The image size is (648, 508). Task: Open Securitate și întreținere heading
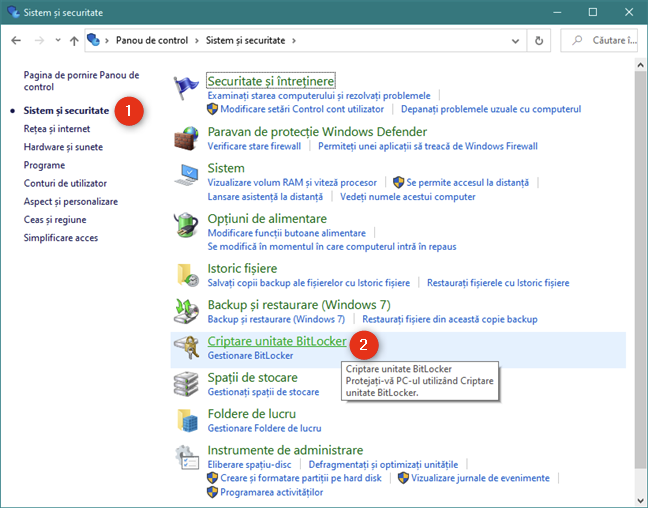tap(271, 81)
